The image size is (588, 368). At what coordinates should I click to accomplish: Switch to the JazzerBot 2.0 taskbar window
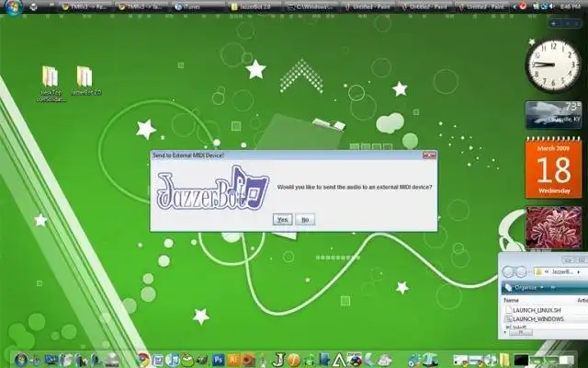point(254,6)
